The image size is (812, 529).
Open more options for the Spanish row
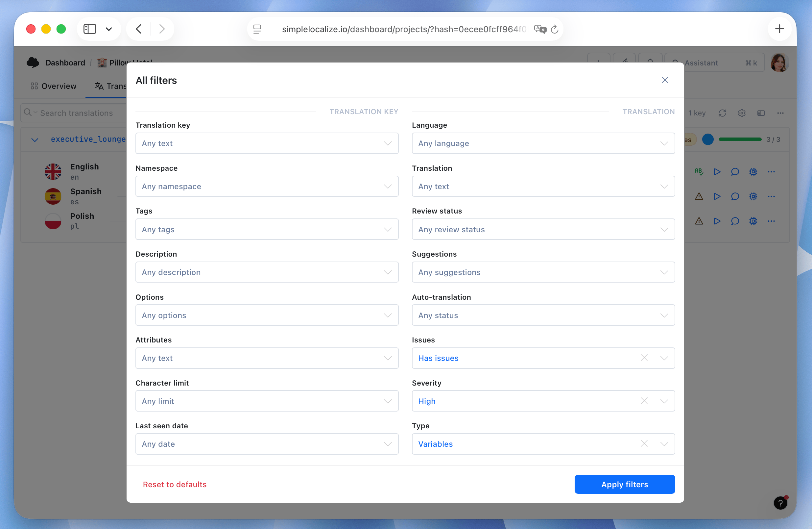771,196
